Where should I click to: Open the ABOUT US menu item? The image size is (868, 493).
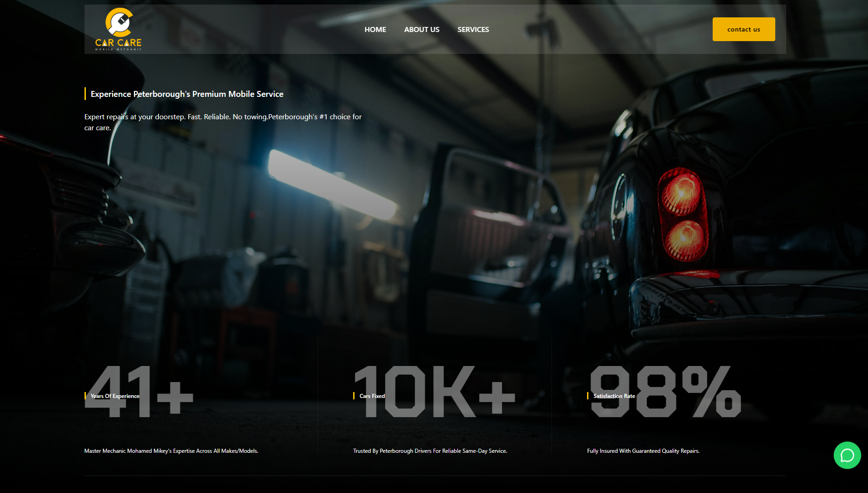[422, 29]
